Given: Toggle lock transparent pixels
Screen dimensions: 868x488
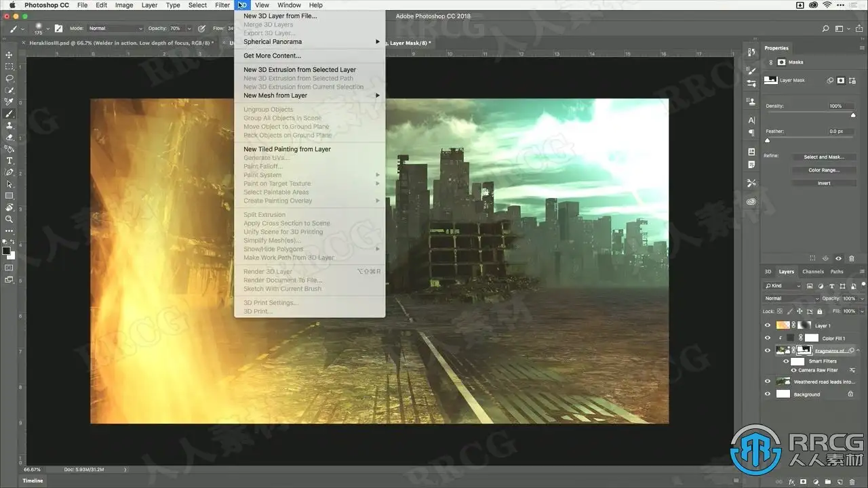Looking at the screenshot, I should (x=781, y=311).
